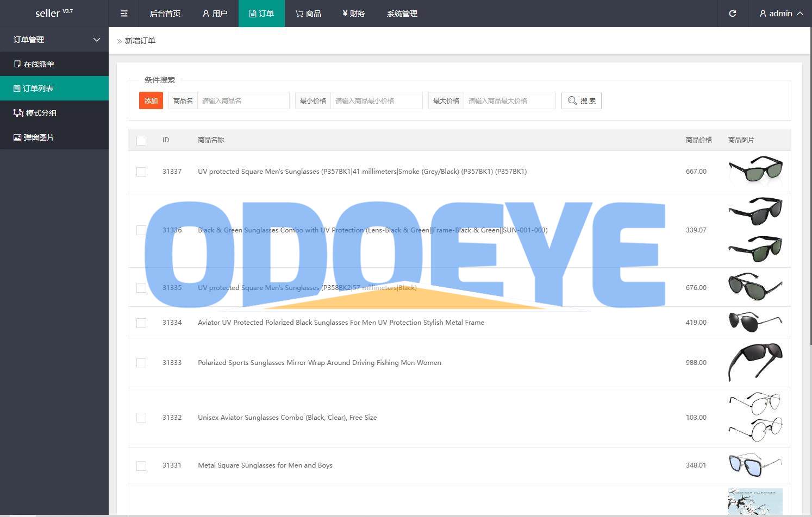The image size is (812, 517).
Task: Open the product 31335 aviator sunglasses thumbnail
Action: point(755,287)
